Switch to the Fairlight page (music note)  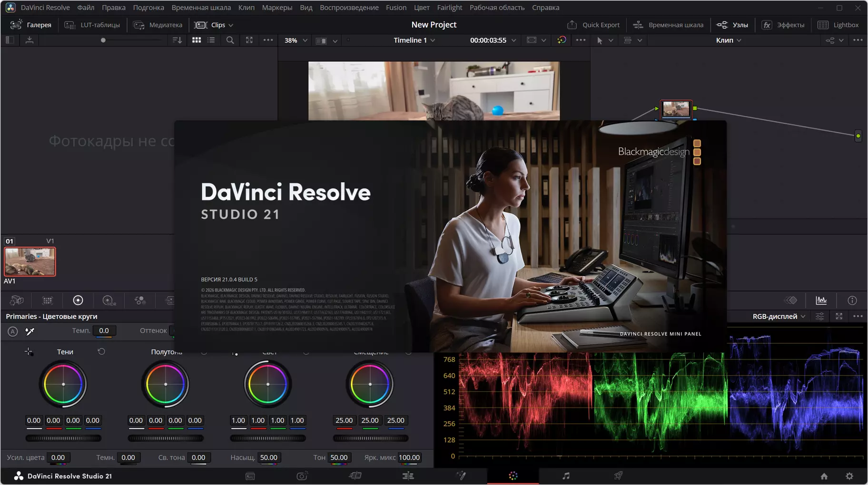point(566,476)
